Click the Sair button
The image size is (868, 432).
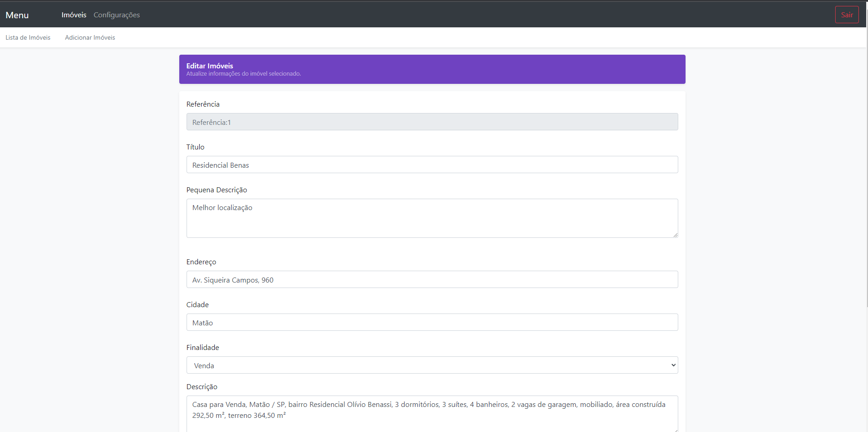coord(847,14)
